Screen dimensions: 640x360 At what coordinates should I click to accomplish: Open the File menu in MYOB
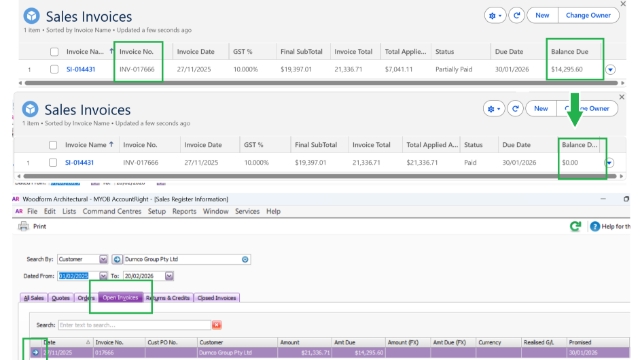point(32,211)
